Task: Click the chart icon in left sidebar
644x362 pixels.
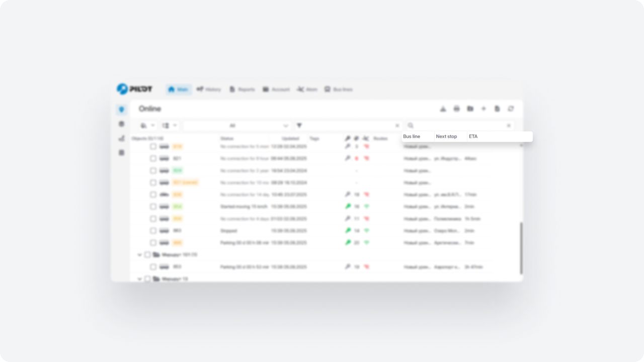Action: (x=121, y=138)
